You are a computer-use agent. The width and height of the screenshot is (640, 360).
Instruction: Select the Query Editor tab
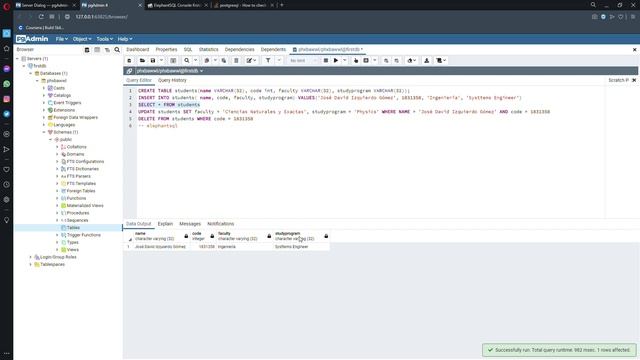[139, 80]
